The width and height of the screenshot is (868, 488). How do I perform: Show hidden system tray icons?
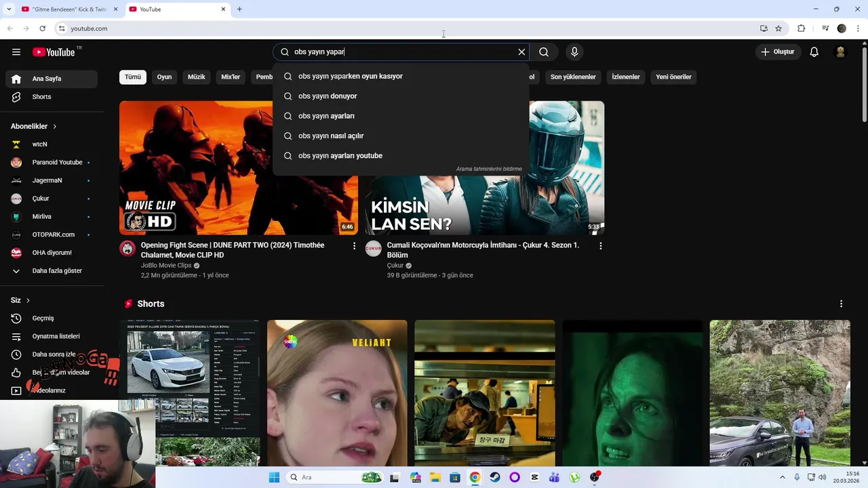(x=782, y=477)
